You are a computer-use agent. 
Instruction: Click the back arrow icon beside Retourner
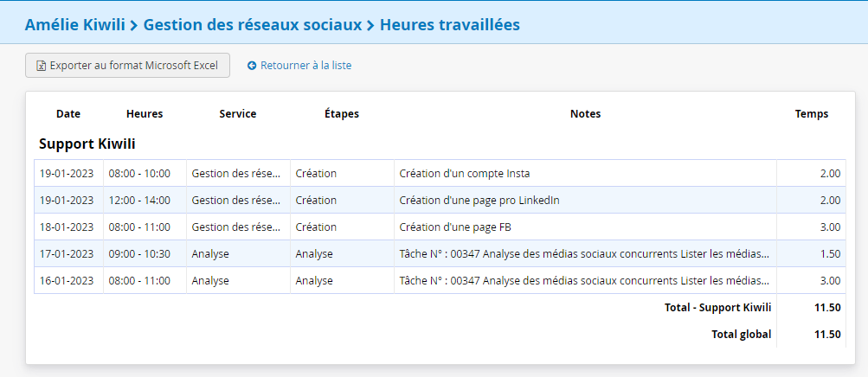pyautogui.click(x=252, y=66)
